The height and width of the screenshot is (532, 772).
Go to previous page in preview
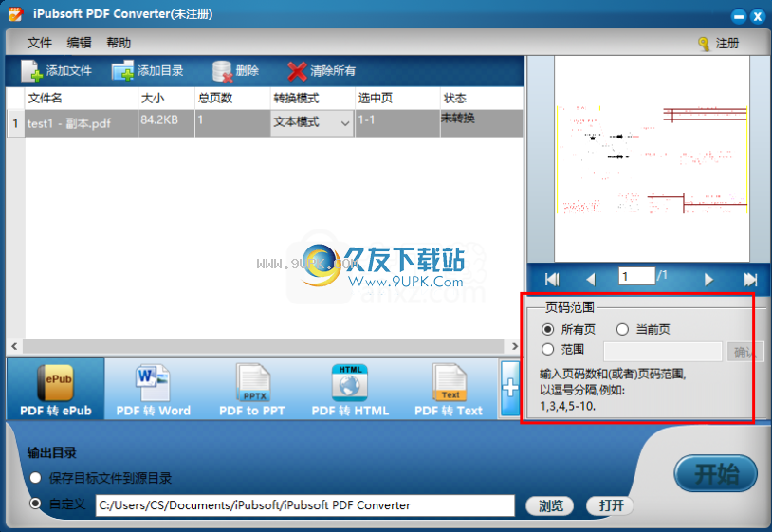591,280
